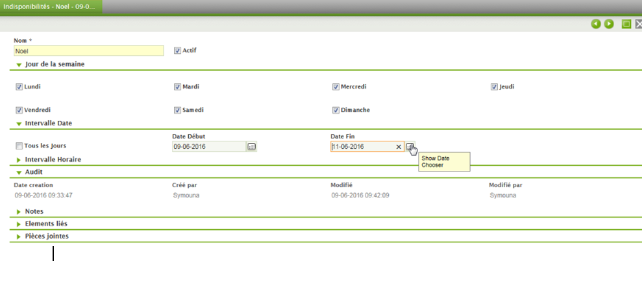Click the Date Début text field
Screen dimensions: 644x291
209,146
